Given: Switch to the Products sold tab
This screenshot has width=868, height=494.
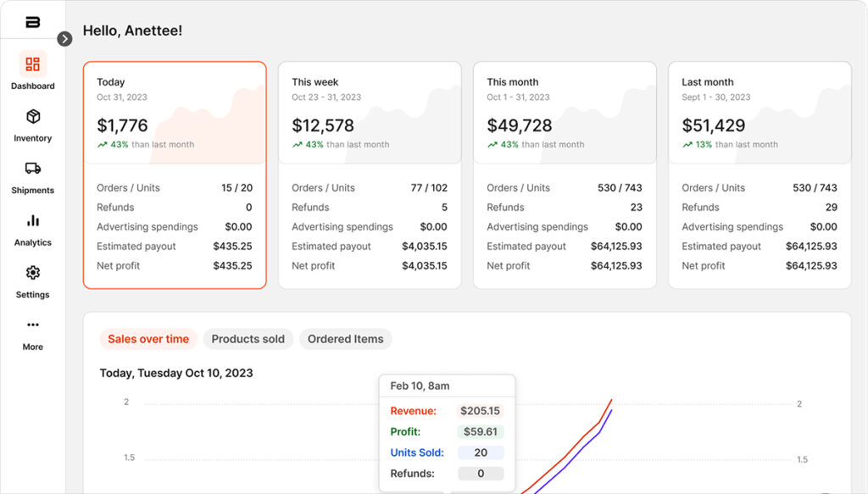Looking at the screenshot, I should tap(248, 339).
